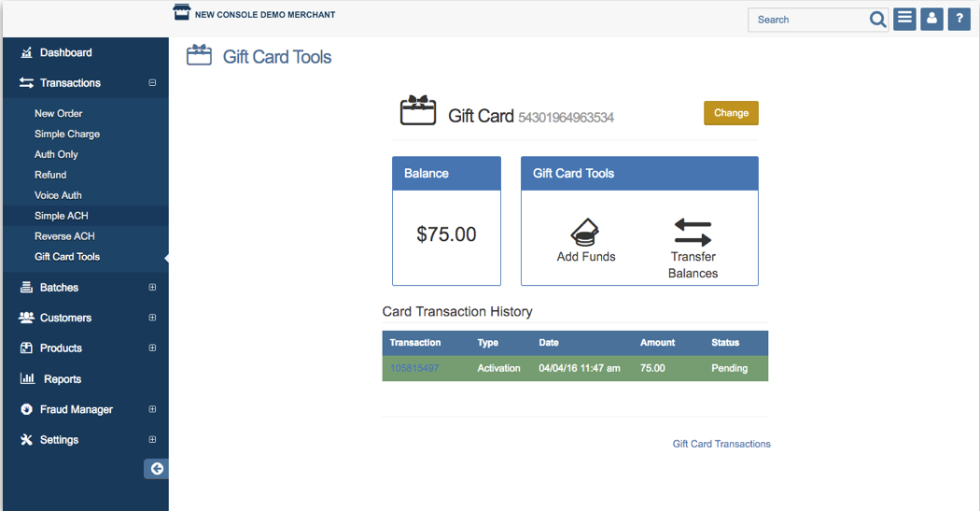
Task: Click New Console Demo Merchant title
Action: tap(265, 14)
